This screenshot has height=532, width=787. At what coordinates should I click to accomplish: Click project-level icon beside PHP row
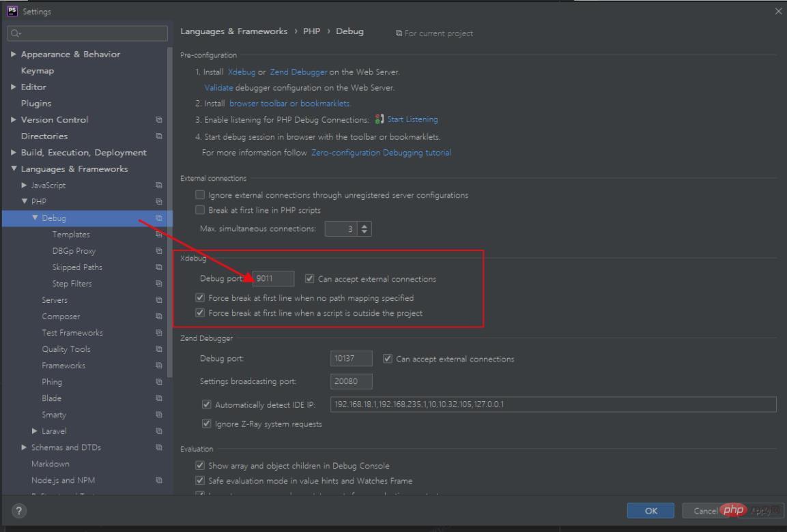click(159, 202)
